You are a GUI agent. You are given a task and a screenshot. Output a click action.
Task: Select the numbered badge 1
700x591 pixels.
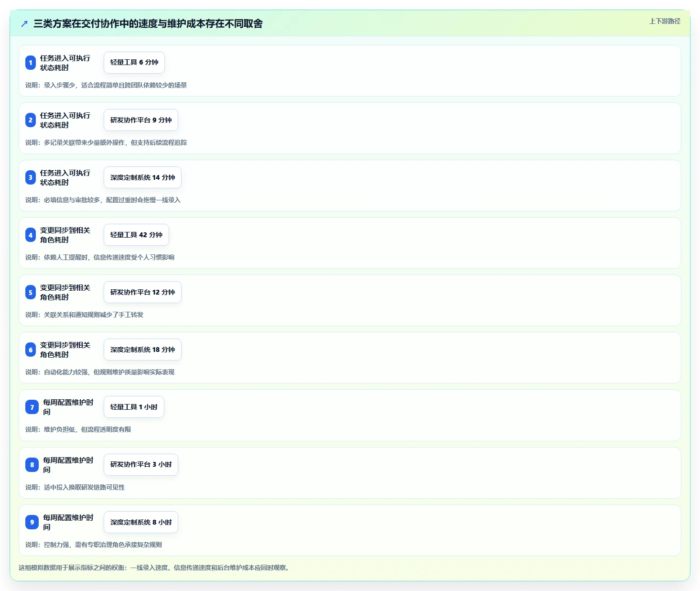[x=31, y=63]
